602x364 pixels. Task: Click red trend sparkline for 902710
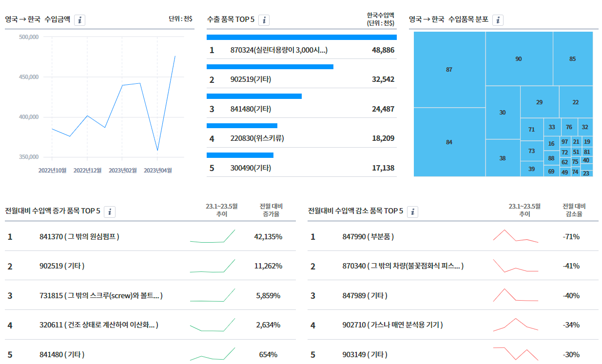coord(516,325)
